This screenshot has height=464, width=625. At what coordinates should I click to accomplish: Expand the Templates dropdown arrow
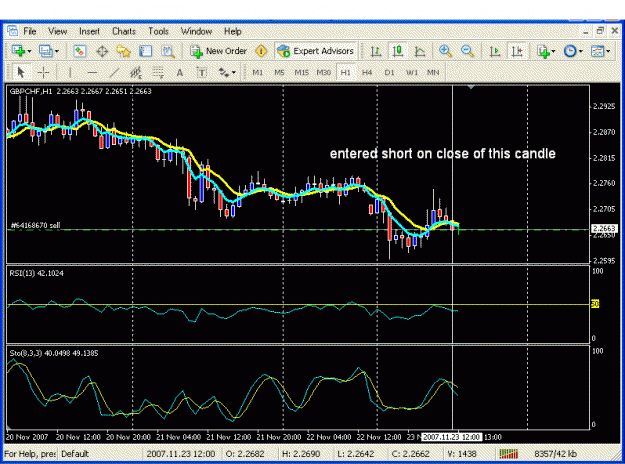click(608, 51)
